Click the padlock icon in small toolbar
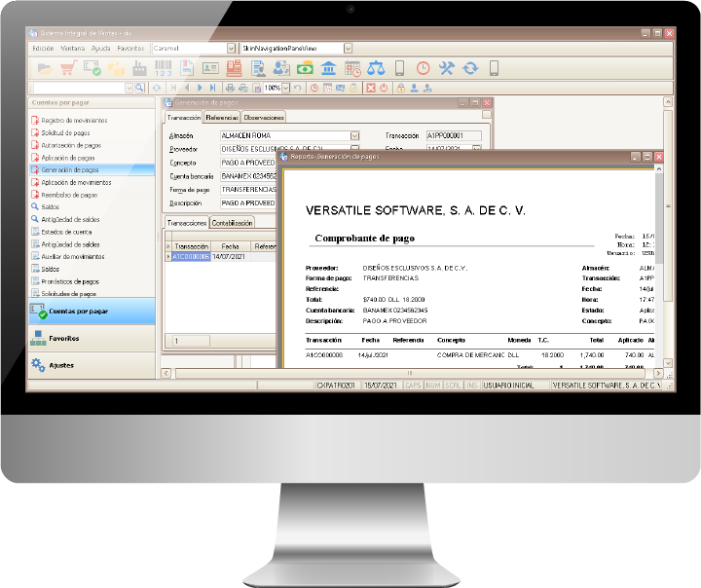The width and height of the screenshot is (701, 588). [x=401, y=88]
